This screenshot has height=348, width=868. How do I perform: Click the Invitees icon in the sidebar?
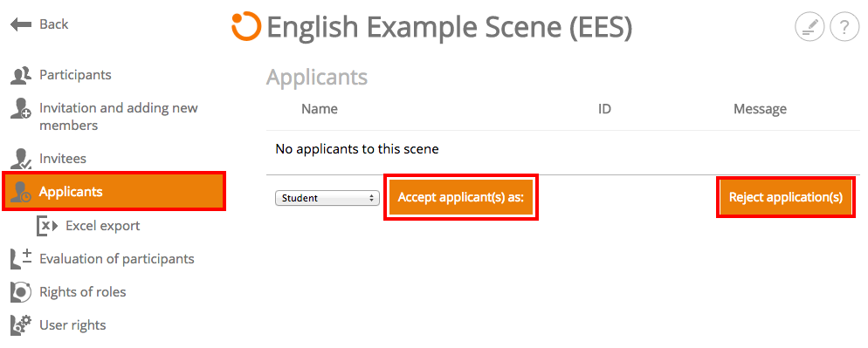tap(21, 159)
